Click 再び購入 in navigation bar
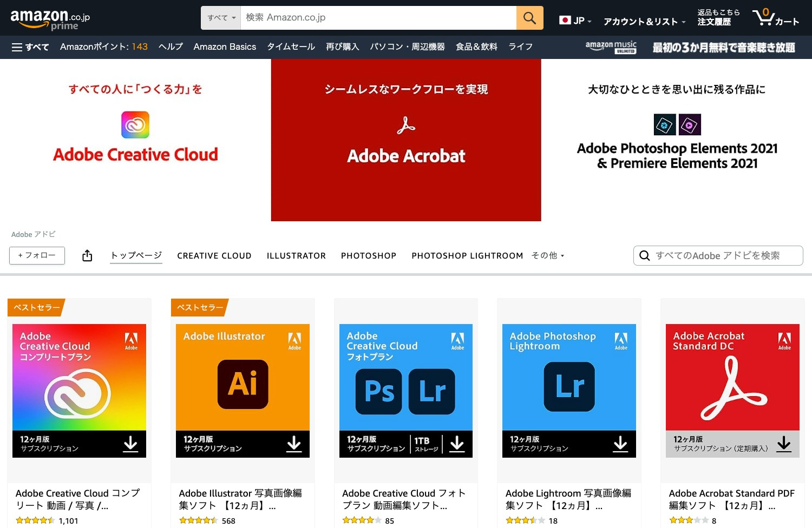This screenshot has width=812, height=528. coord(343,47)
